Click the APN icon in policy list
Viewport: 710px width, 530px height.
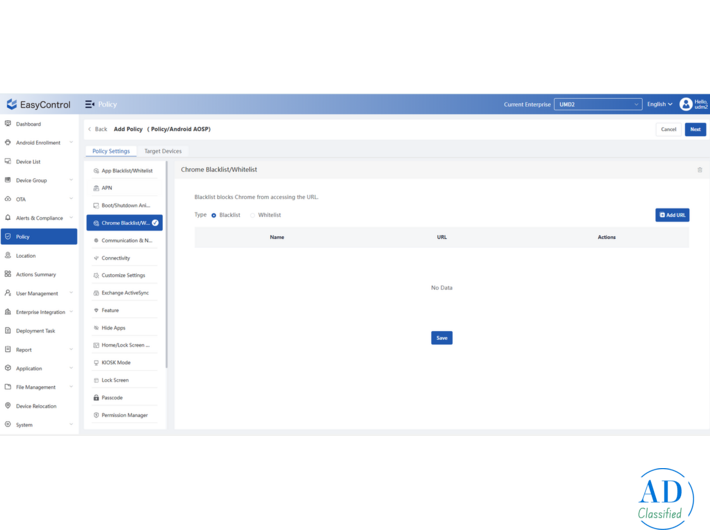[x=96, y=188]
